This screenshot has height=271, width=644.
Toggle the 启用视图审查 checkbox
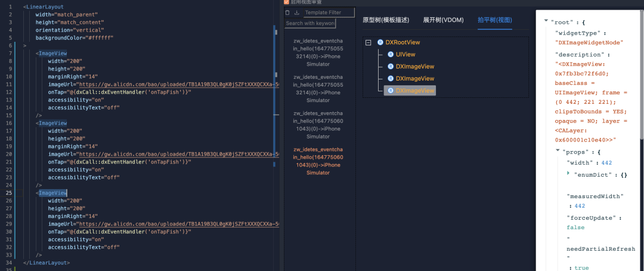coord(286,2)
